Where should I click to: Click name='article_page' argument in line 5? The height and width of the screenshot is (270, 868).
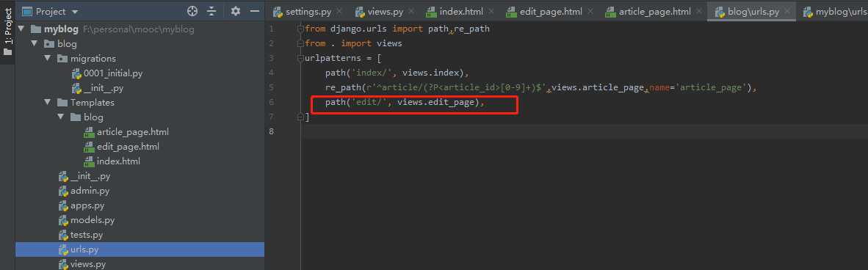pyautogui.click(x=698, y=87)
